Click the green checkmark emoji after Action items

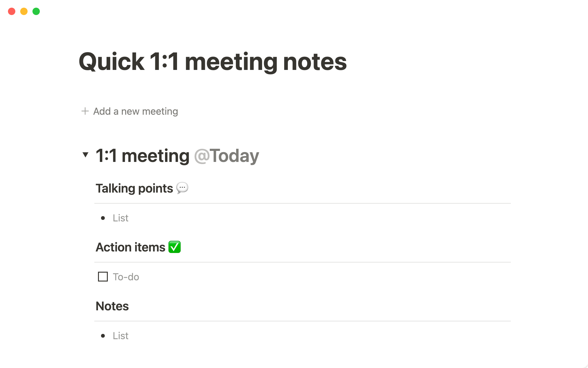point(175,247)
